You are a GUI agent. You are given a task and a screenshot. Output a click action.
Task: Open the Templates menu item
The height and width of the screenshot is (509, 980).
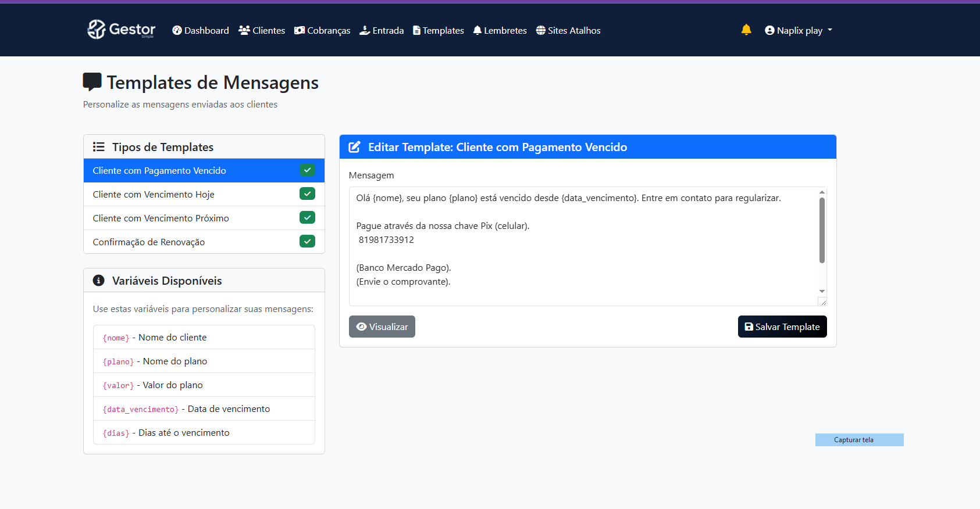pyautogui.click(x=439, y=30)
